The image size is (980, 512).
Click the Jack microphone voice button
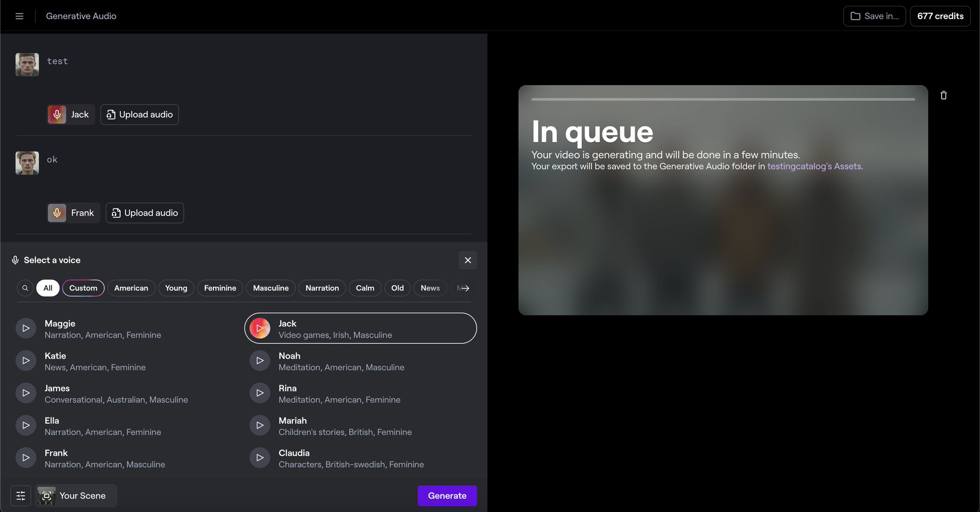(x=71, y=115)
